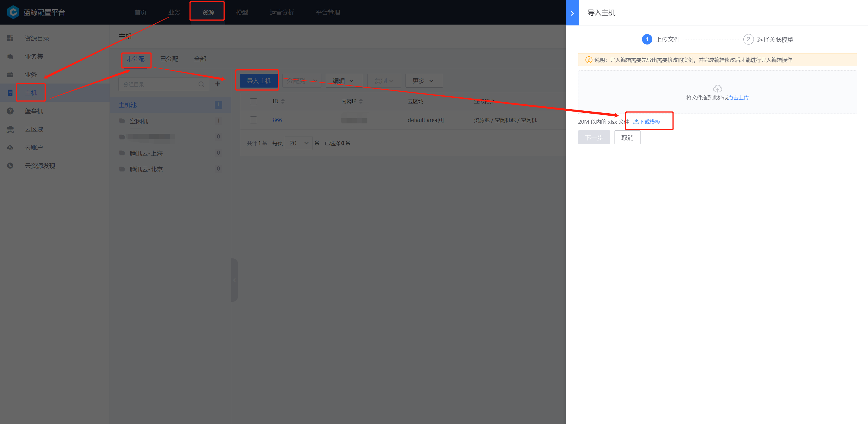Image resolution: width=868 pixels, height=424 pixels.
Task: Click the BlueKing platform logo icon
Action: (13, 12)
